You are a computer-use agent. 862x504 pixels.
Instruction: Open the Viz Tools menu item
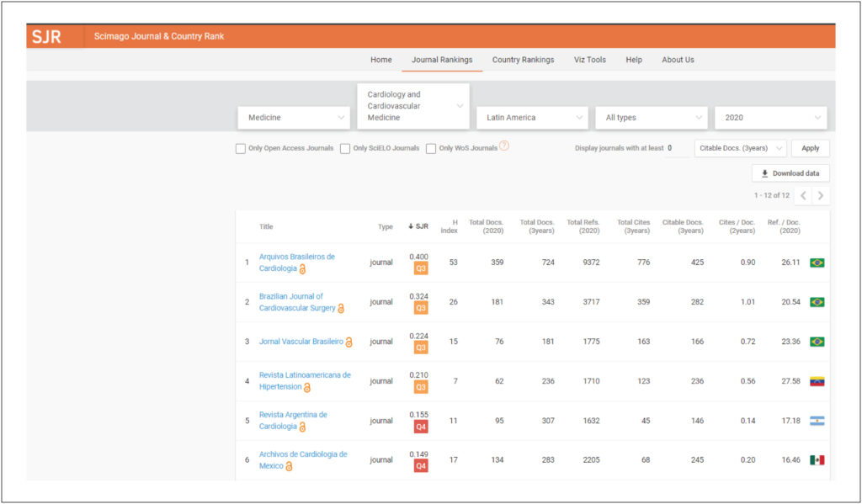coord(590,60)
